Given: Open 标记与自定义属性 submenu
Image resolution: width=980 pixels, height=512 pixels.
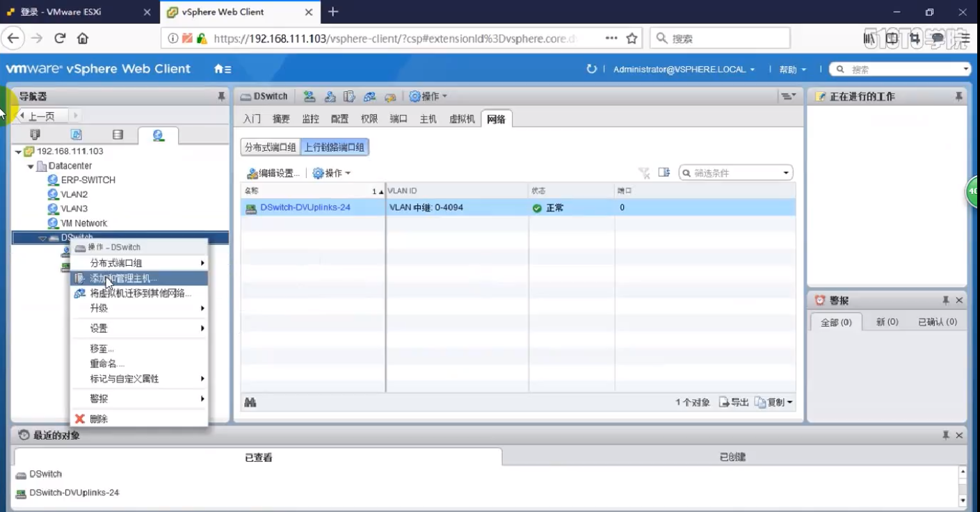Looking at the screenshot, I should point(139,379).
